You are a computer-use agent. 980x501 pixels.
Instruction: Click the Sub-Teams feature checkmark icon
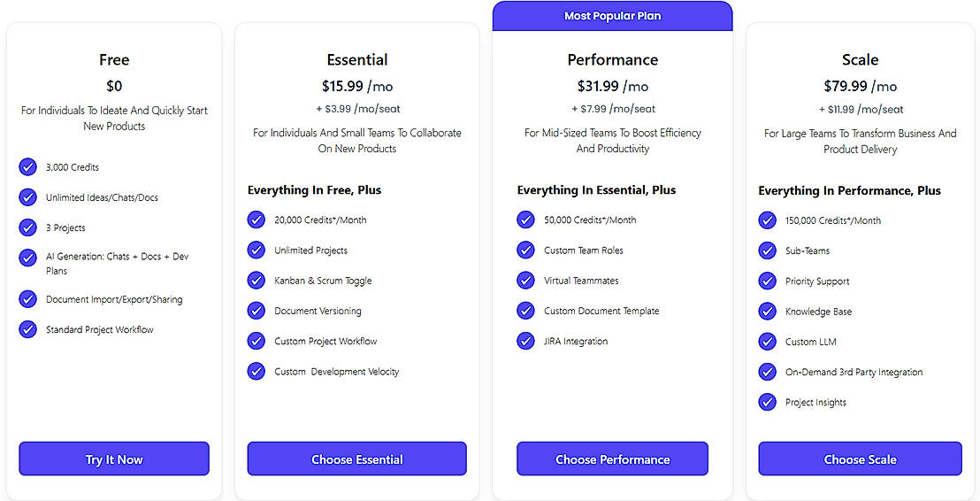click(768, 250)
